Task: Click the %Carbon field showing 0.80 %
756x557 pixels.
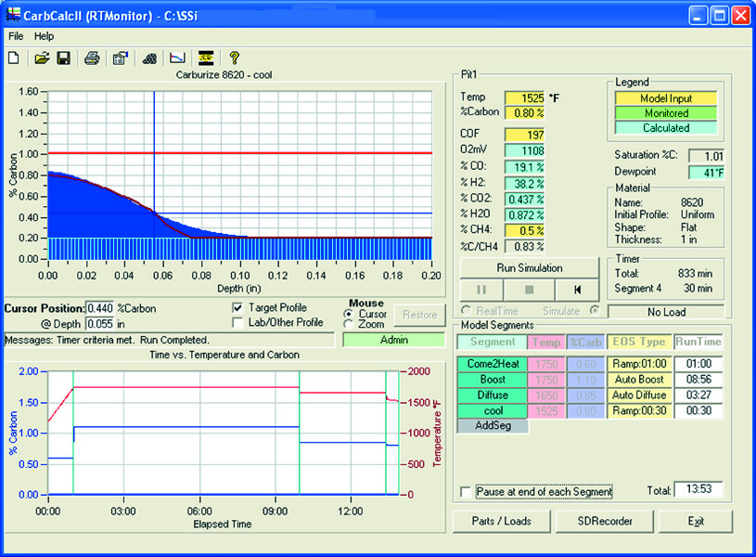Action: pyautogui.click(x=525, y=113)
